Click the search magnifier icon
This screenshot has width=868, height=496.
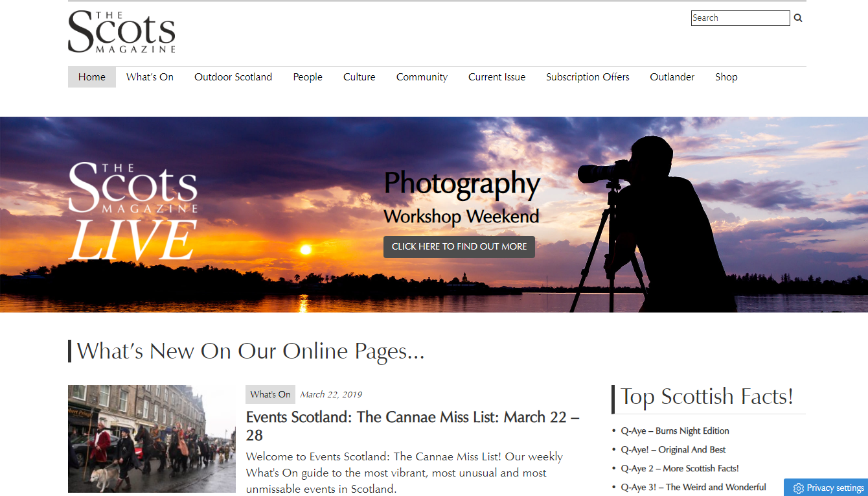[798, 18]
